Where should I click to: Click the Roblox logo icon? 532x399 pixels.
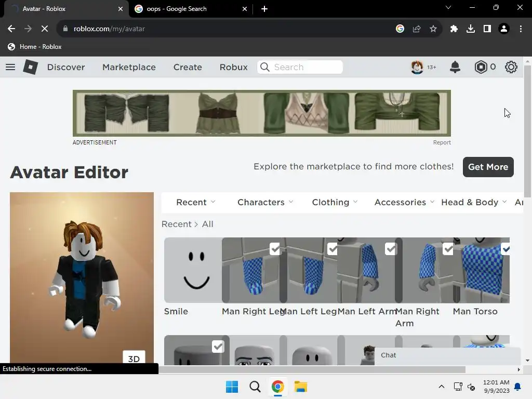pyautogui.click(x=31, y=67)
